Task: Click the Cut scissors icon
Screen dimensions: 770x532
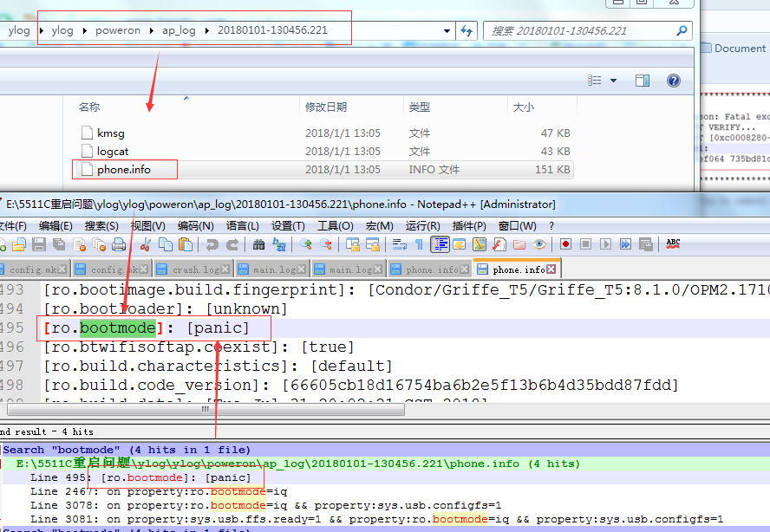Action: [x=146, y=244]
